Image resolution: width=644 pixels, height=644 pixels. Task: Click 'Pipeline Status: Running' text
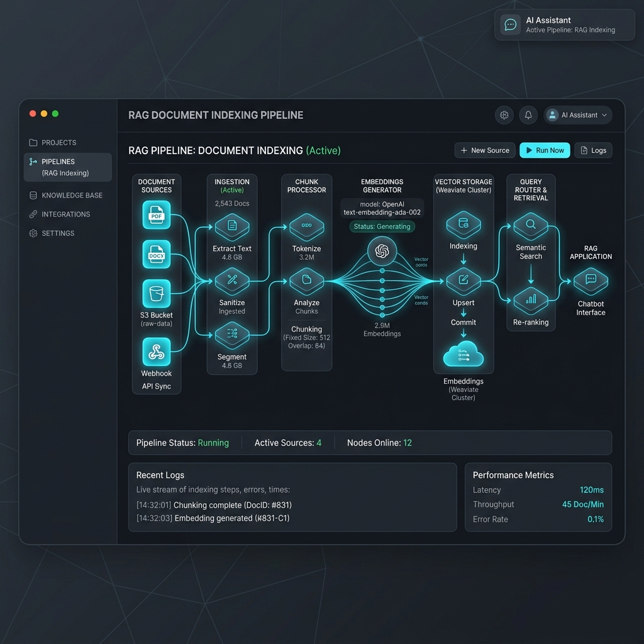coord(182,443)
